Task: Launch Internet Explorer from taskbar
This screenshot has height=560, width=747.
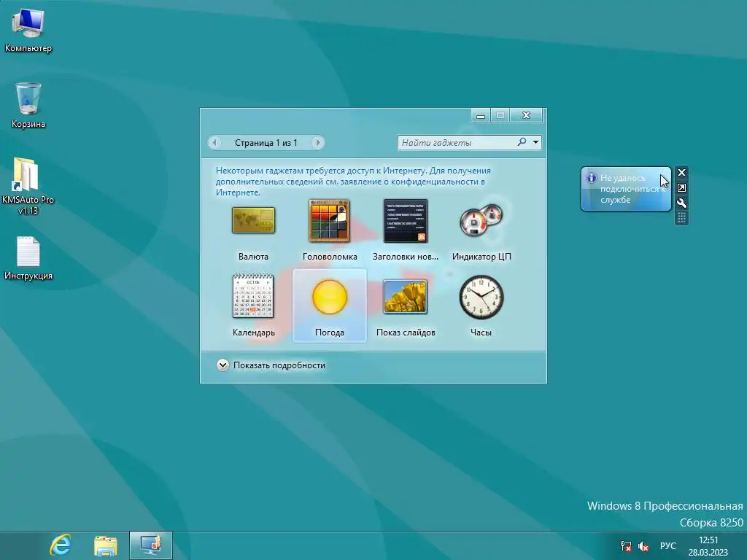Action: pos(61,545)
